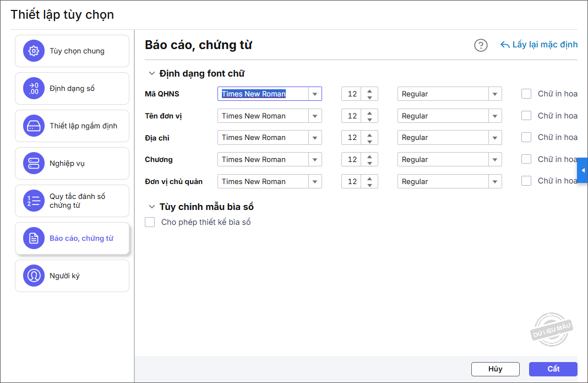Click the Thiết lập ngầm định icon
This screenshot has height=383, width=588.
34,126
